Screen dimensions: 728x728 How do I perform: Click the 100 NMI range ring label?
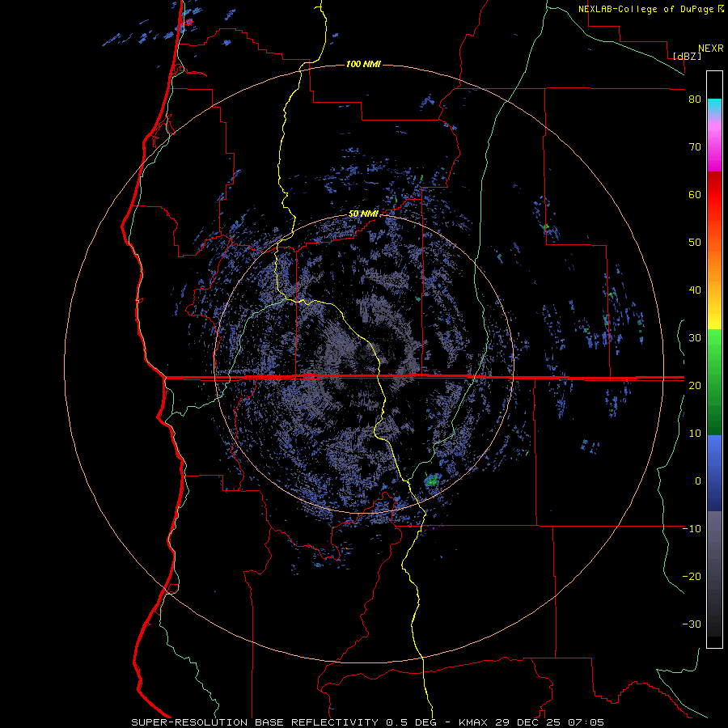coord(363,64)
